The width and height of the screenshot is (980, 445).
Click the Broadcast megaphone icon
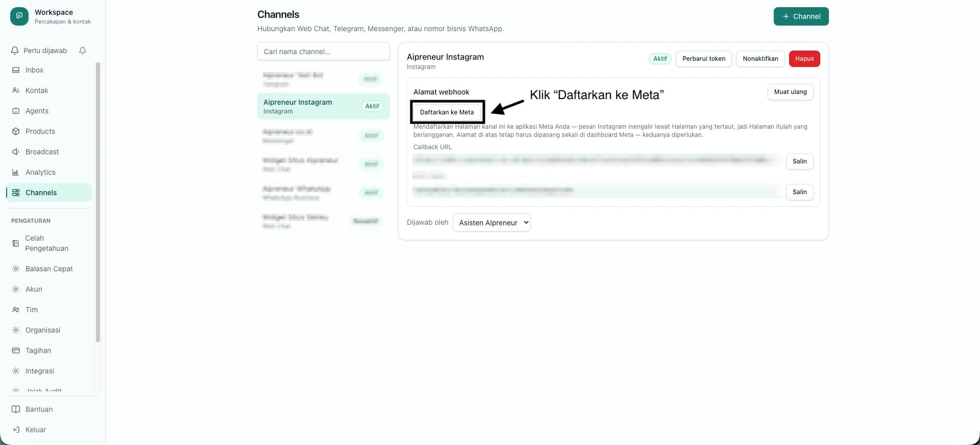(x=16, y=152)
